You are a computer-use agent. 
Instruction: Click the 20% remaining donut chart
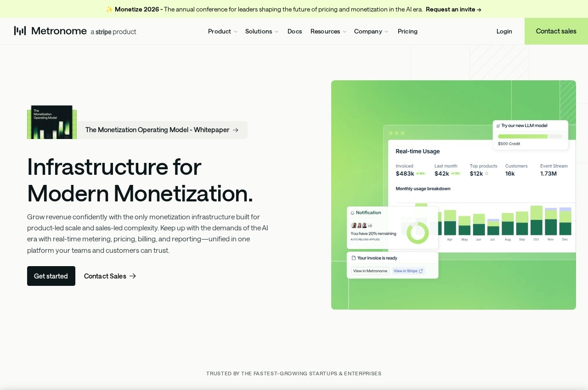418,233
